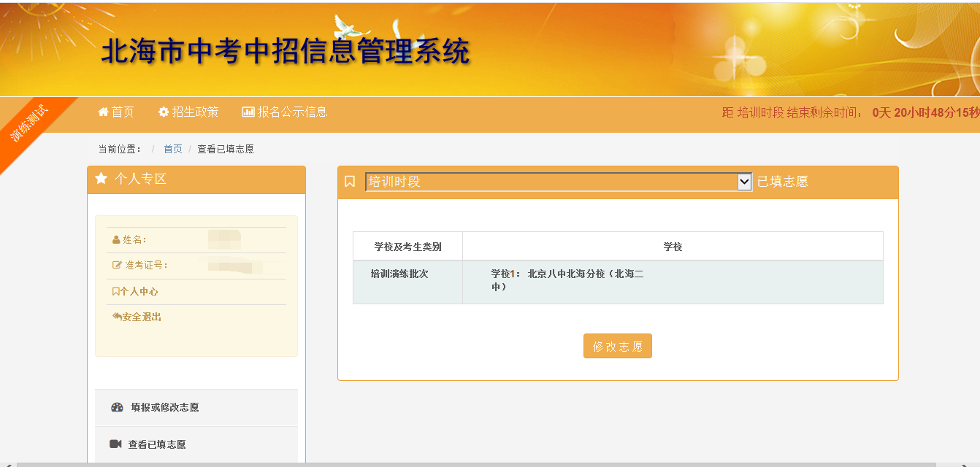Click the chart icon beside 报名公示信息

(x=248, y=112)
